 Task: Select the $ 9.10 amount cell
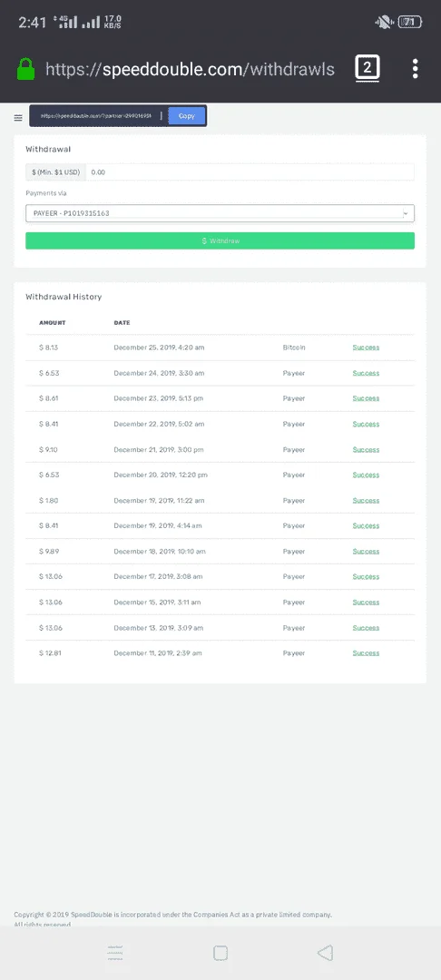(48, 449)
